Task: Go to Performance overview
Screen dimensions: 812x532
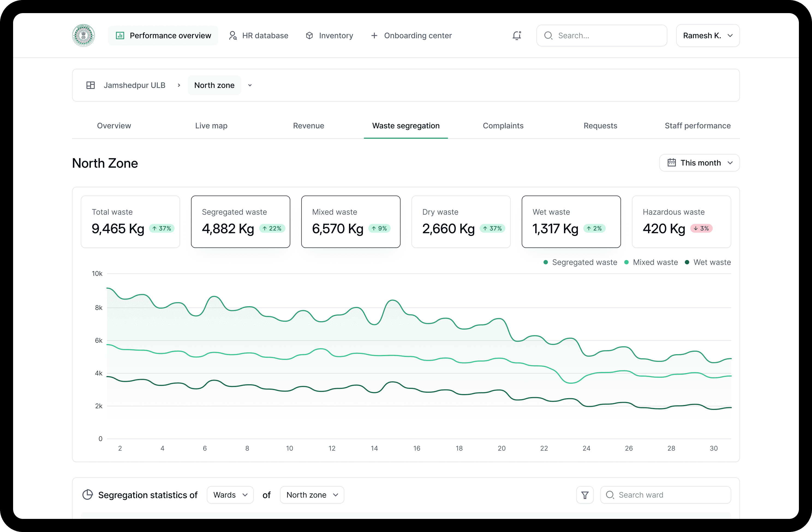Action: click(163, 36)
